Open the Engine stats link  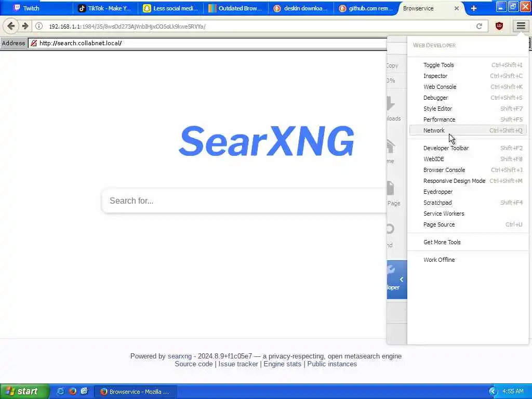point(282,364)
